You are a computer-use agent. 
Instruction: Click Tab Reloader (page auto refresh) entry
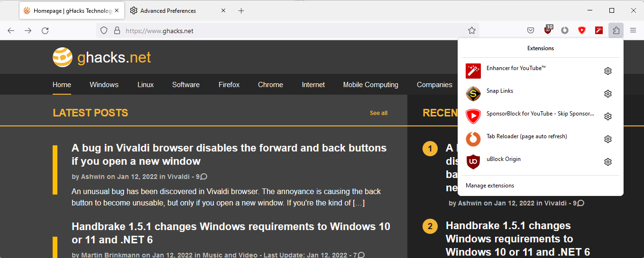[526, 136]
